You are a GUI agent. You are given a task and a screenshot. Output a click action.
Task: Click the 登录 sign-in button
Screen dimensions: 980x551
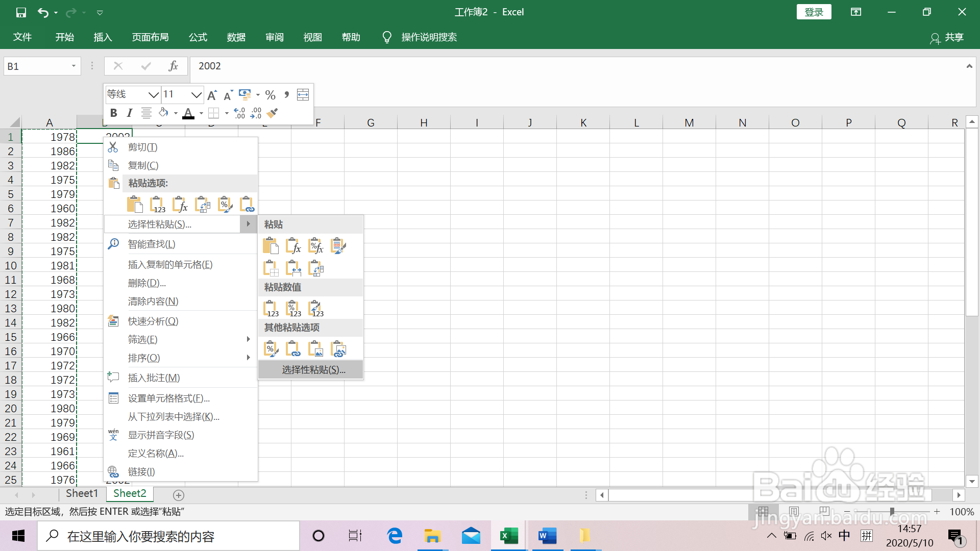pyautogui.click(x=814, y=12)
